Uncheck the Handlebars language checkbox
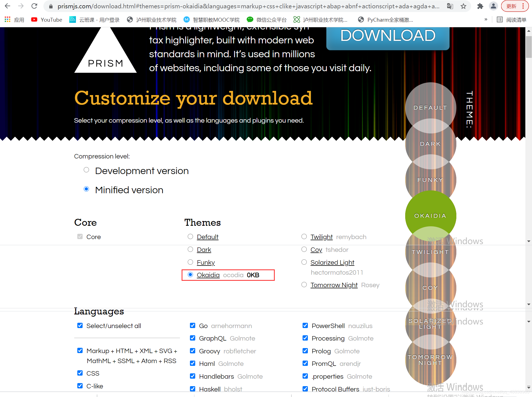 click(192, 376)
